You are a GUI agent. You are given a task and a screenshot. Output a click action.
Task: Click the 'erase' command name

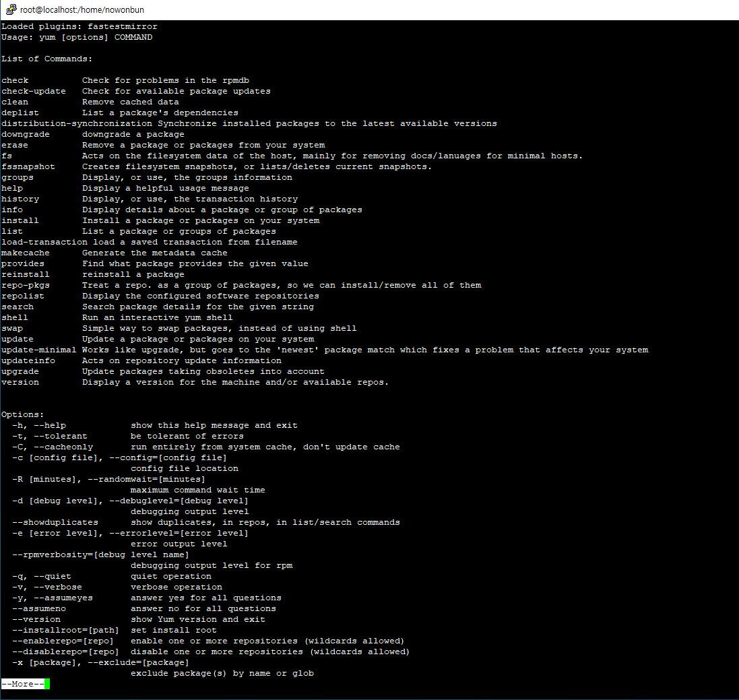click(15, 145)
